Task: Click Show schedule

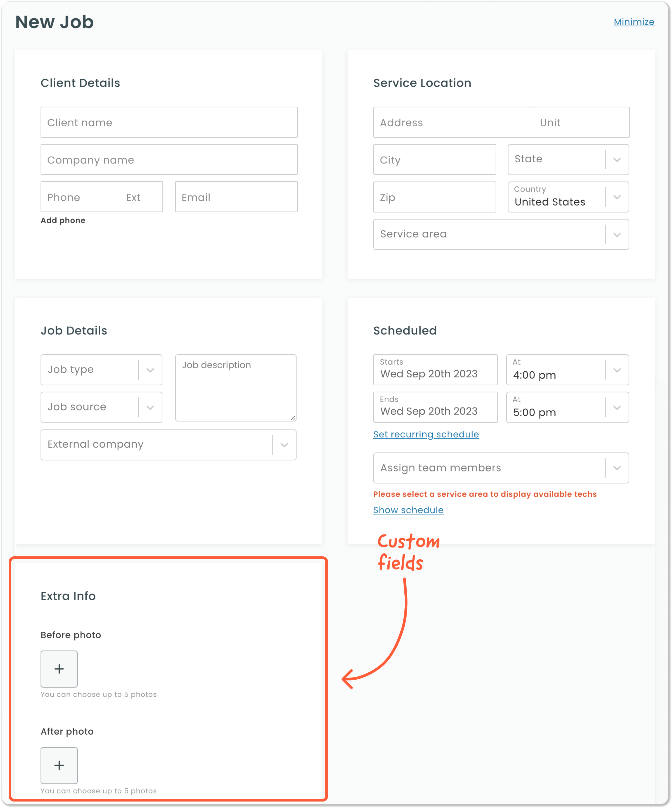Action: (408, 510)
